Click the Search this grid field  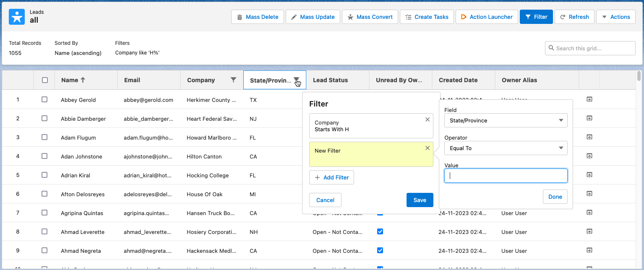(x=590, y=48)
